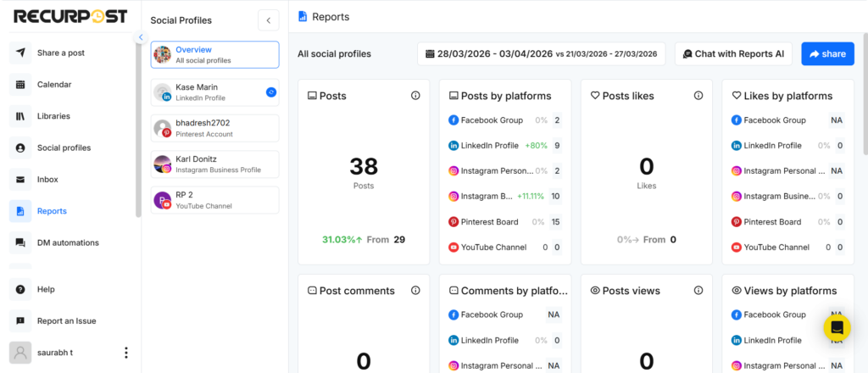
Task: Click the YouTube icon in Posts by platforms
Action: tap(453, 248)
